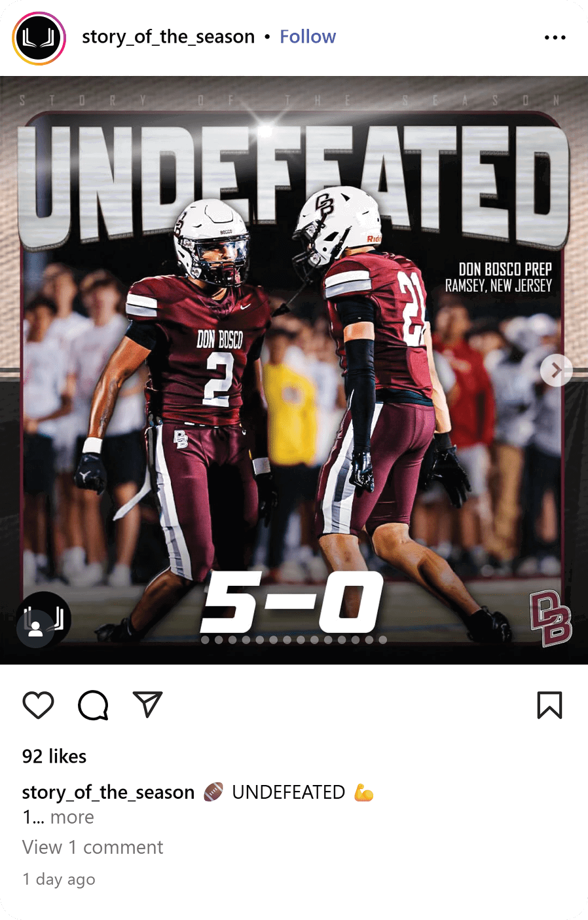
Task: Click the 1 day ago timestamp
Action: [x=59, y=879]
